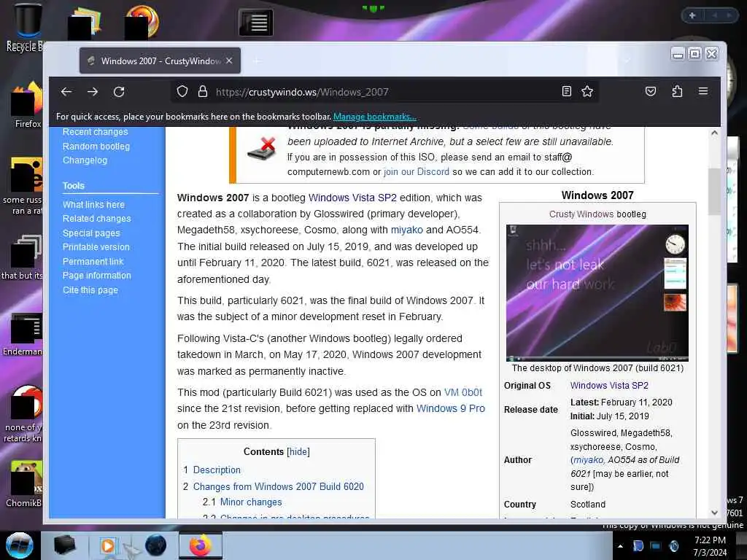This screenshot has height=560, width=747.
Task: Jump to Minor changes in the contents
Action: [x=251, y=502]
